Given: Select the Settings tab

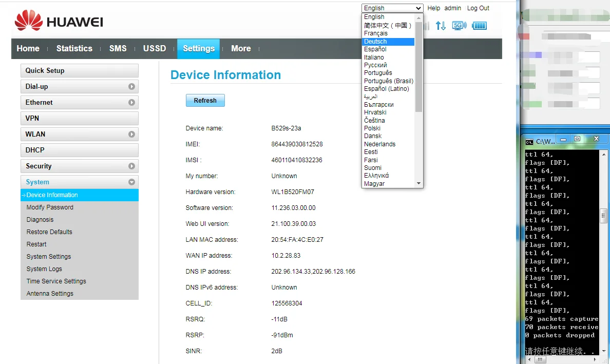Looking at the screenshot, I should tap(198, 49).
